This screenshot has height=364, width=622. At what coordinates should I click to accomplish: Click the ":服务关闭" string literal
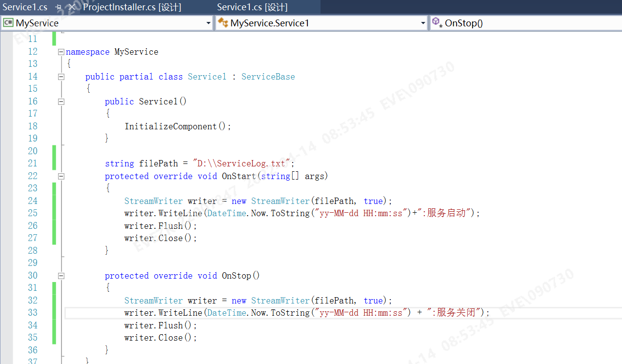(453, 313)
